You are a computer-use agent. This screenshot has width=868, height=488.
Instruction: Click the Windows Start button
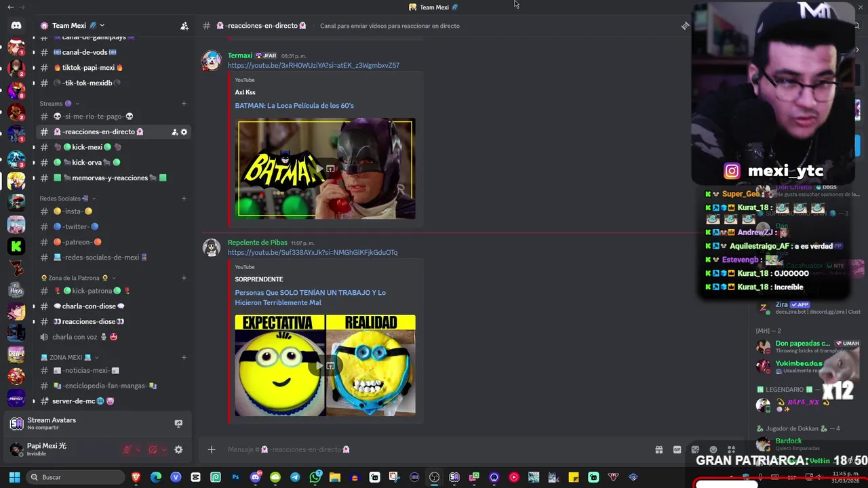pyautogui.click(x=14, y=477)
